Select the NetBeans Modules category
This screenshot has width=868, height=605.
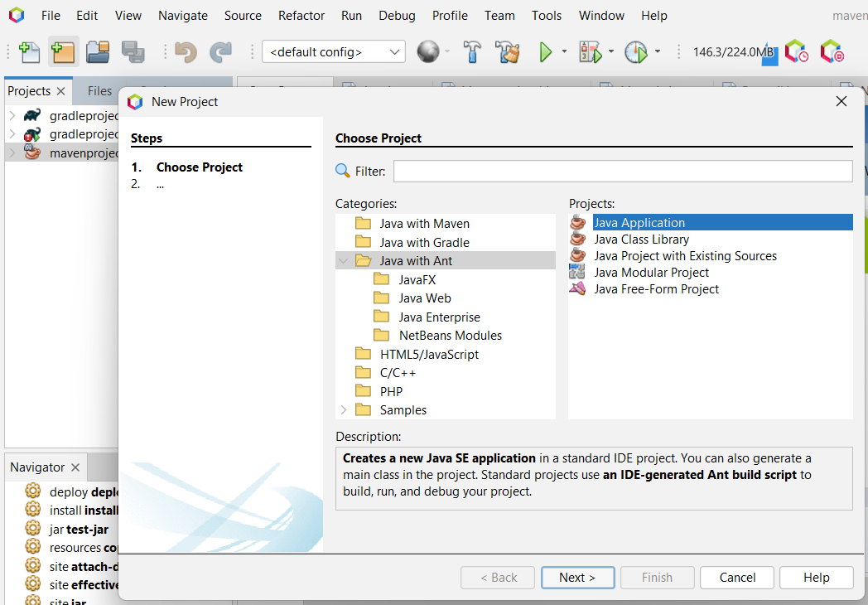[x=450, y=335]
